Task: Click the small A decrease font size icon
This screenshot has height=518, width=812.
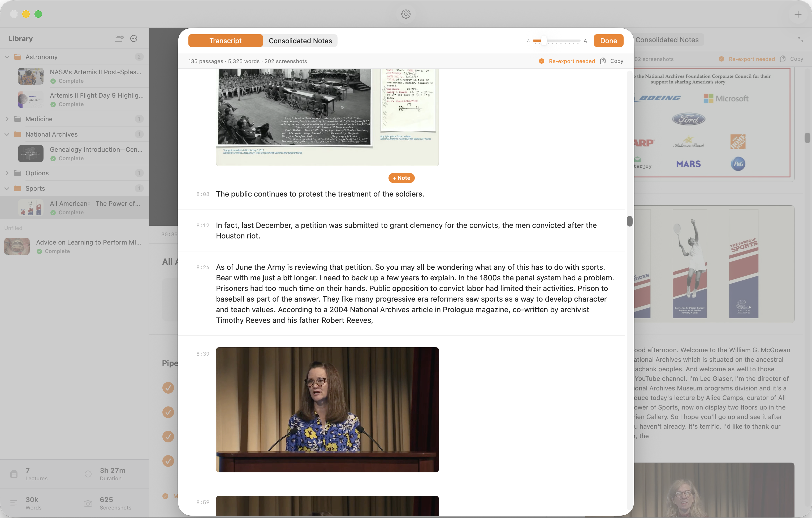Action: click(528, 41)
